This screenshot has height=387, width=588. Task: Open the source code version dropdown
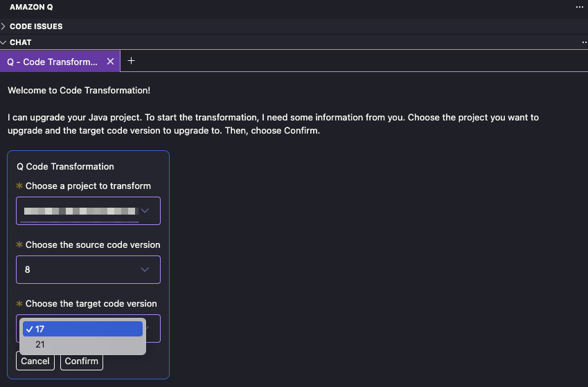pyautogui.click(x=88, y=269)
